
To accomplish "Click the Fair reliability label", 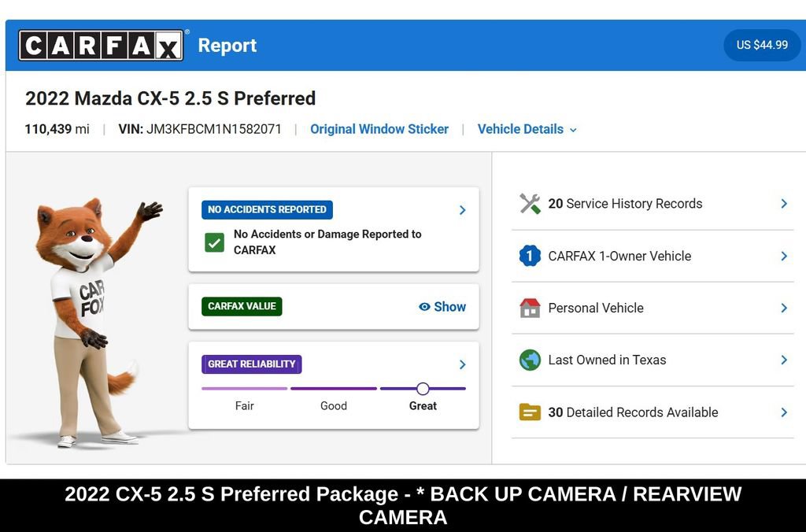I will [x=244, y=406].
